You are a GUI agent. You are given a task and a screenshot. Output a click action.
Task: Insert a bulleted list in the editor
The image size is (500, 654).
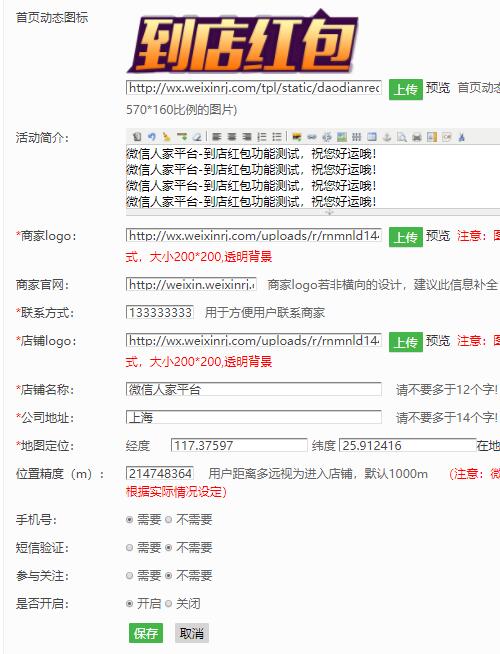point(276,136)
